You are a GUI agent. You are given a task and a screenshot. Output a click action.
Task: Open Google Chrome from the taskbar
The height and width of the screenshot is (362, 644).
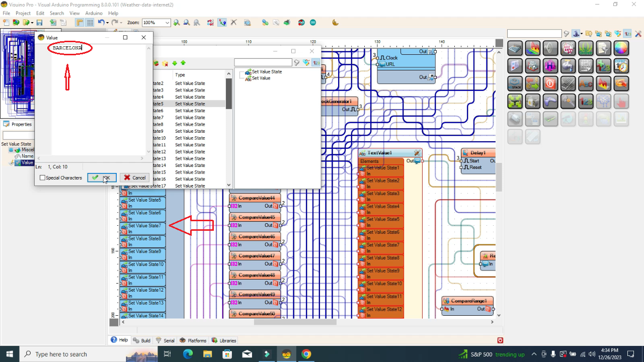pos(306,354)
